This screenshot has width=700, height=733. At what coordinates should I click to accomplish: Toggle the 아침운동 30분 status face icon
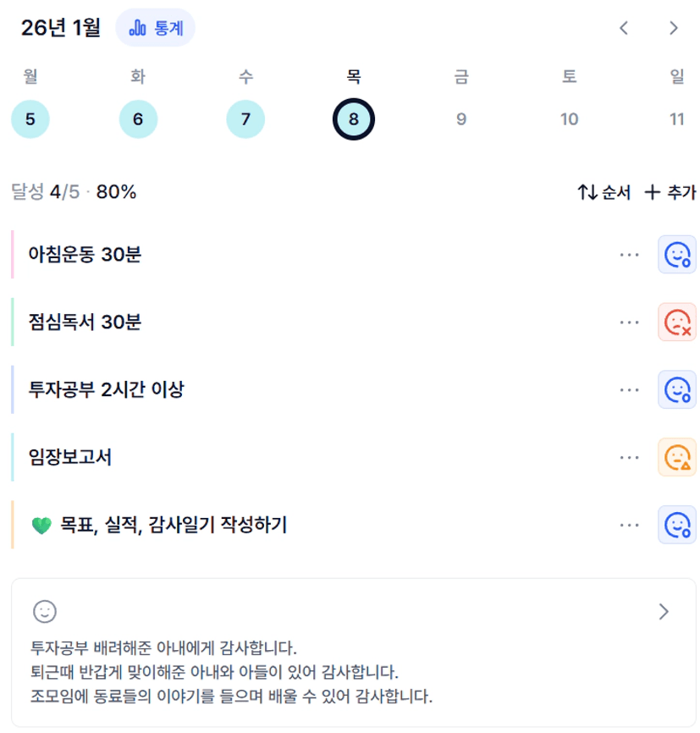coord(677,255)
